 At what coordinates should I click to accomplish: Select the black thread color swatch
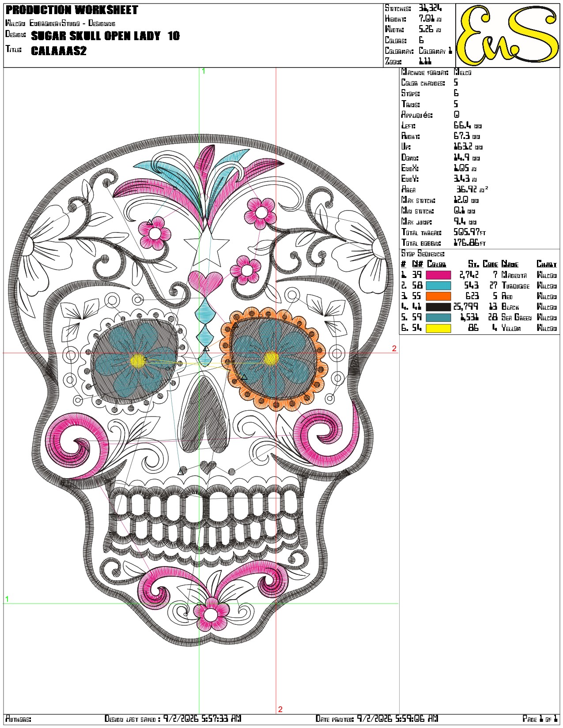click(438, 307)
